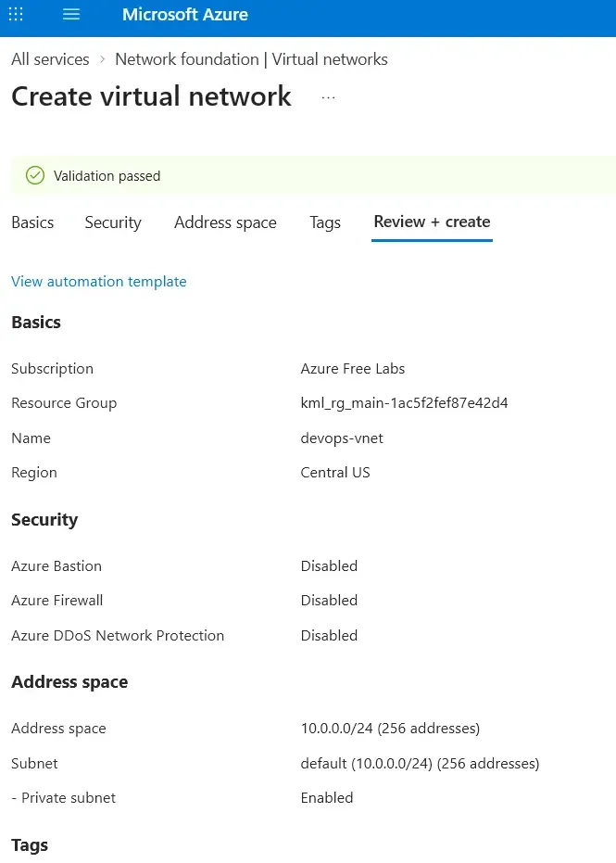Open the ellipsis more options beside title

point(328,97)
